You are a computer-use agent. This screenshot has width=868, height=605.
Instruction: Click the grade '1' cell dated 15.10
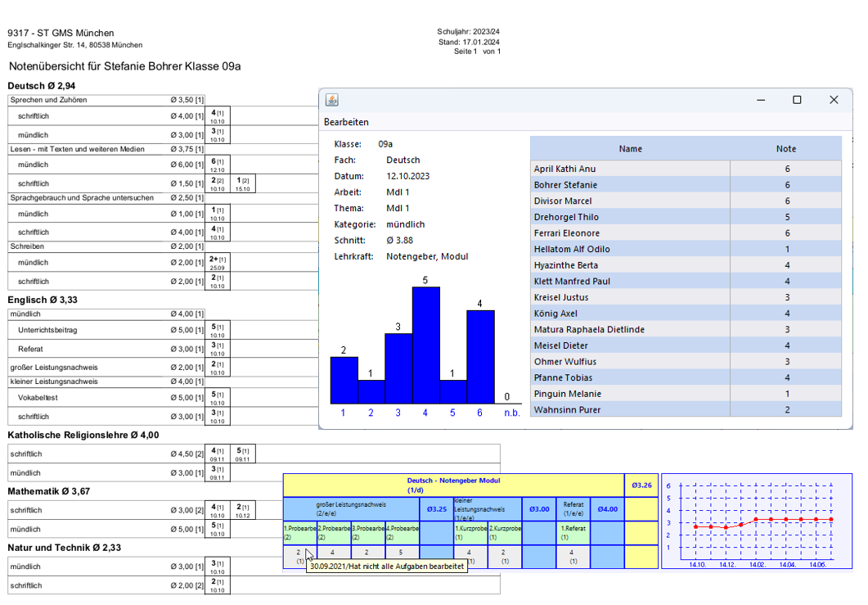click(242, 184)
